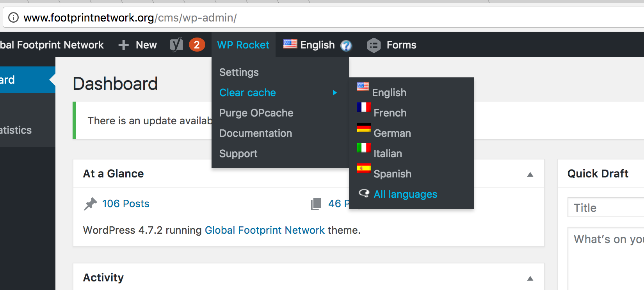The height and width of the screenshot is (290, 644).
Task: Open Global Footprint Network site menu
Action: point(52,45)
